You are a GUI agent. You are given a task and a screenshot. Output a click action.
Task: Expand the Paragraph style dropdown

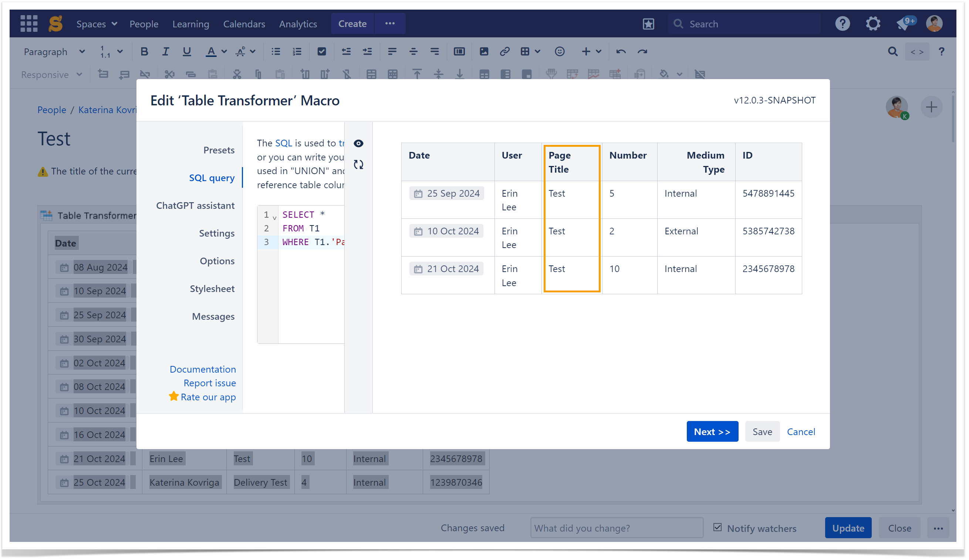pyautogui.click(x=54, y=51)
